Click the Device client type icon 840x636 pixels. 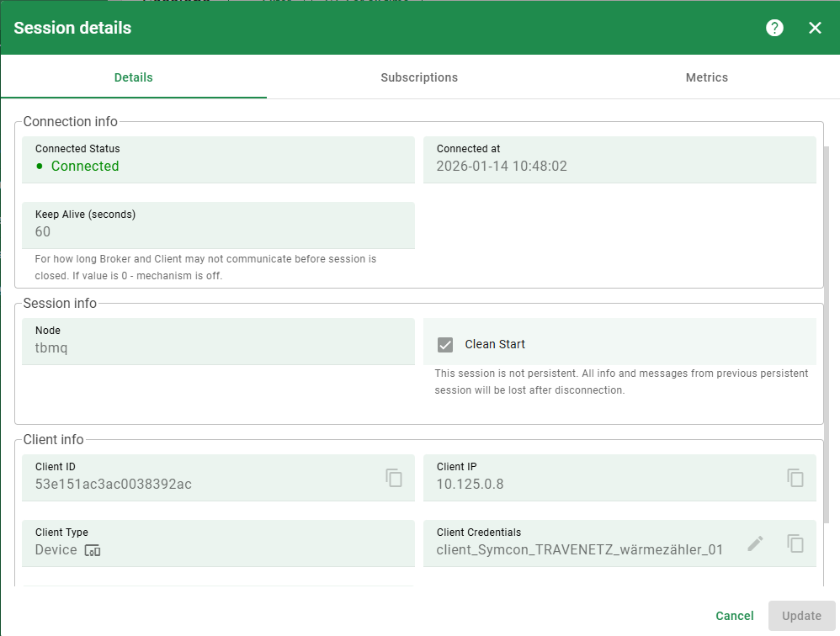pos(93,550)
